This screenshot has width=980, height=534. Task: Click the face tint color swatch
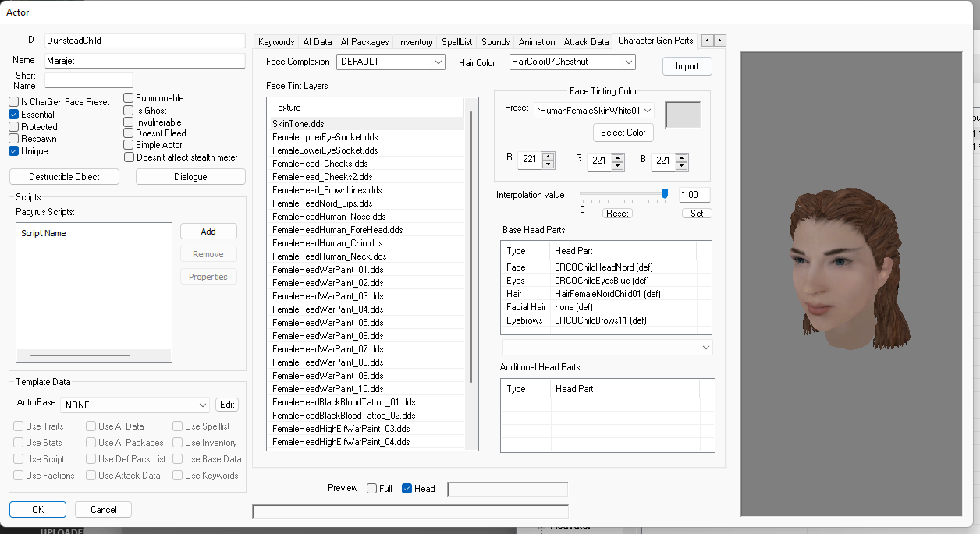[683, 115]
